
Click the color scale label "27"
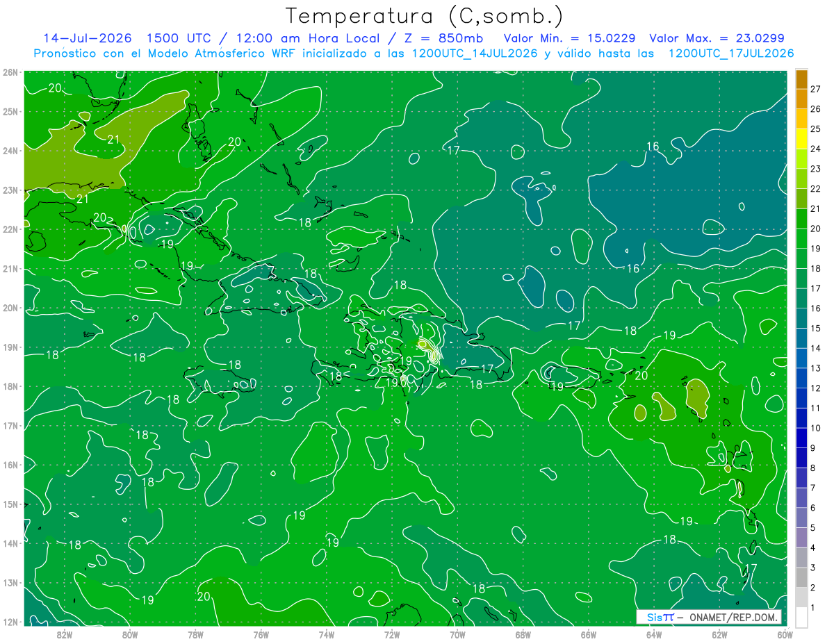(816, 89)
